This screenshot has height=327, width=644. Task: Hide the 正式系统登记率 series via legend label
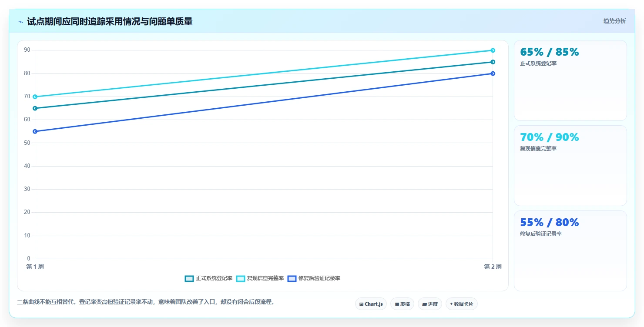(214, 278)
